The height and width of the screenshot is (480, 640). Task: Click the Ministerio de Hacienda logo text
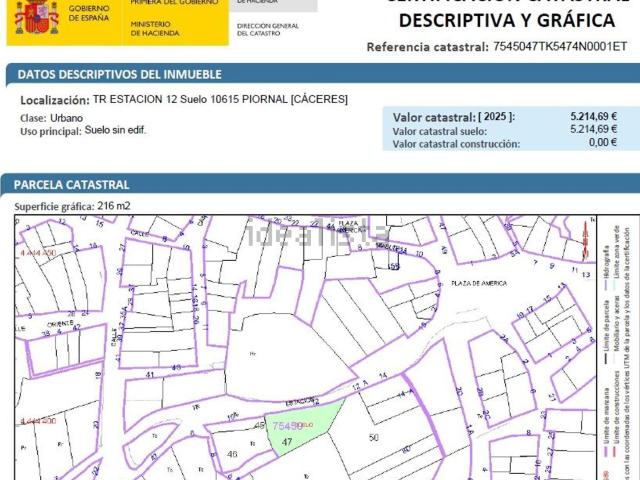[155, 28]
